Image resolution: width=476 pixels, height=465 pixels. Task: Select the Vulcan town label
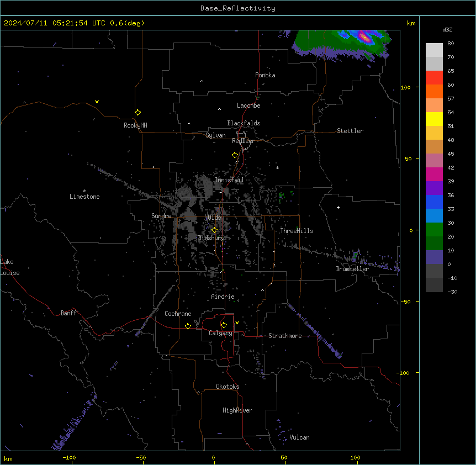coord(299,437)
